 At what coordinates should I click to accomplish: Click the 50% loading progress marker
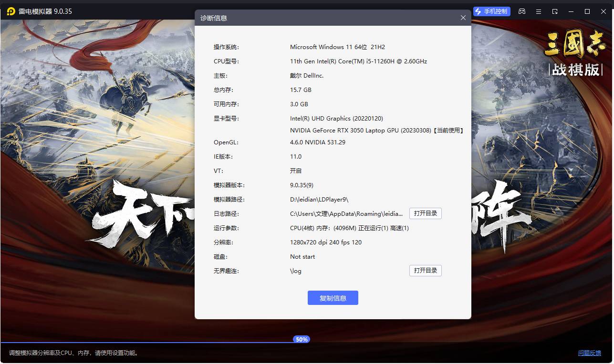pos(302,340)
